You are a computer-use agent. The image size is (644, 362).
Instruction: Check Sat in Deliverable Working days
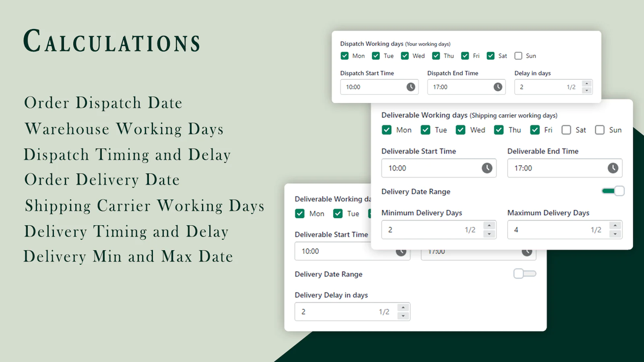point(566,130)
